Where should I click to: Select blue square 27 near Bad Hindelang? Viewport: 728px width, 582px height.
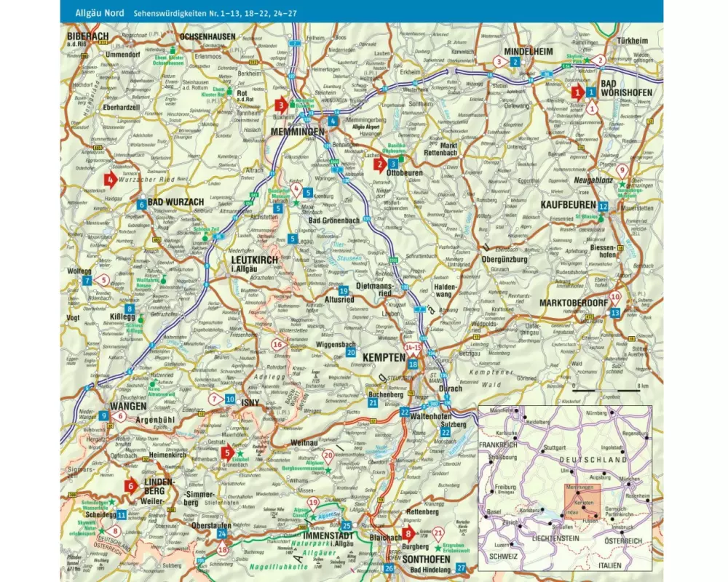coord(460,567)
